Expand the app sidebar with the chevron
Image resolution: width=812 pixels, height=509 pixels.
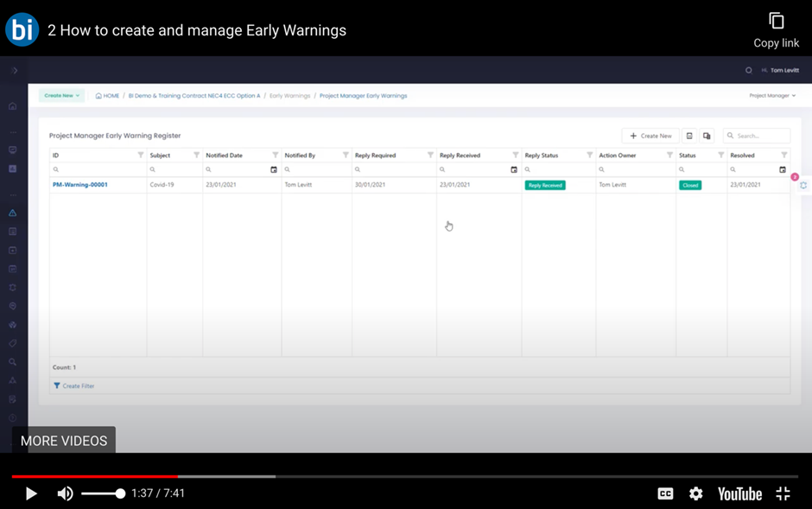[15, 70]
